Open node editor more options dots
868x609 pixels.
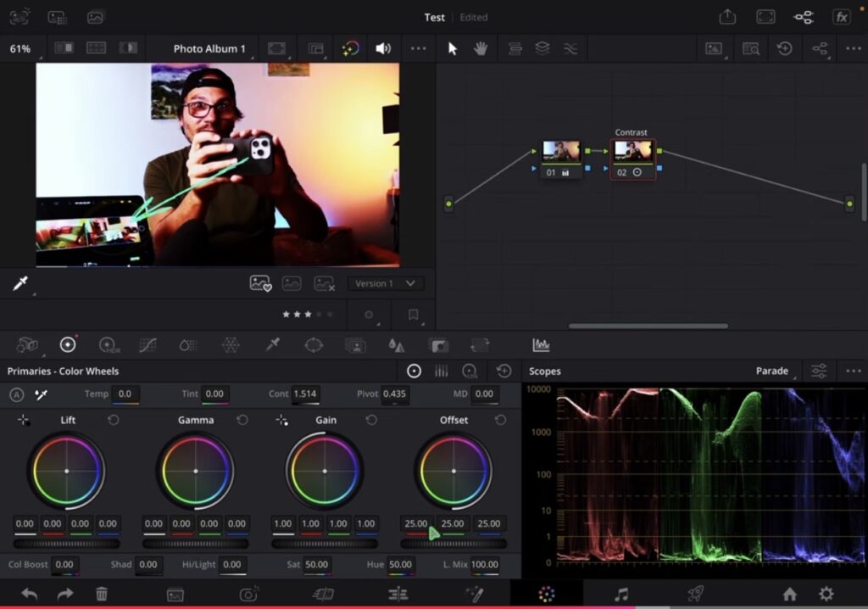coord(853,48)
